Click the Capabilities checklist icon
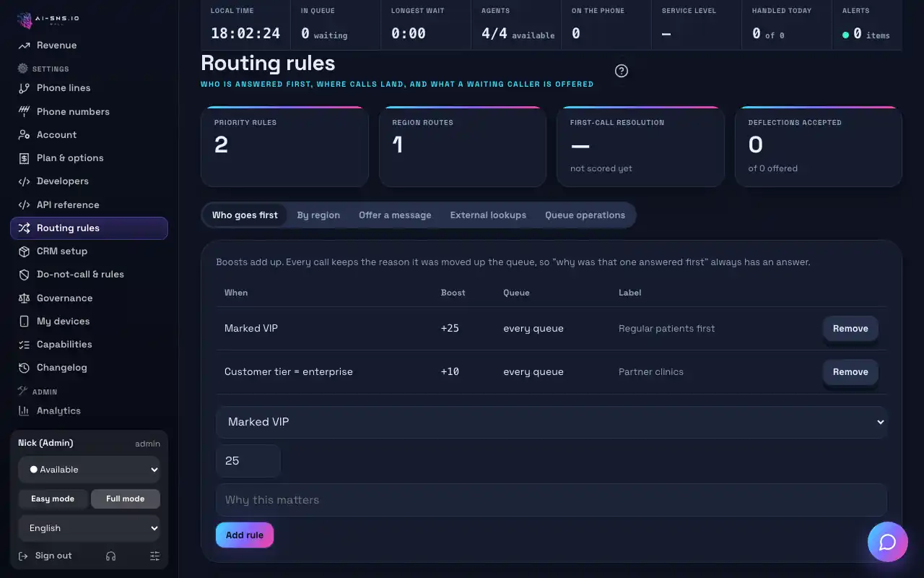Screen dimensions: 924x578 point(24,345)
